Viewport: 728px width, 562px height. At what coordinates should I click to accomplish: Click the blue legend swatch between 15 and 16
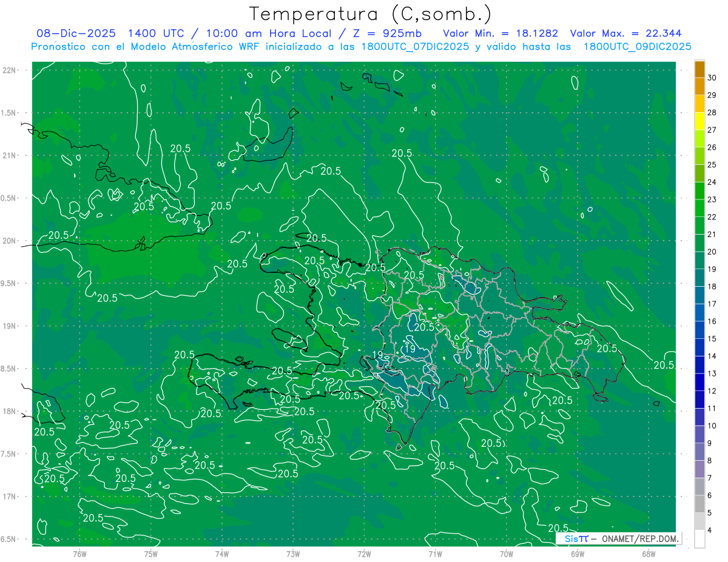[699, 330]
